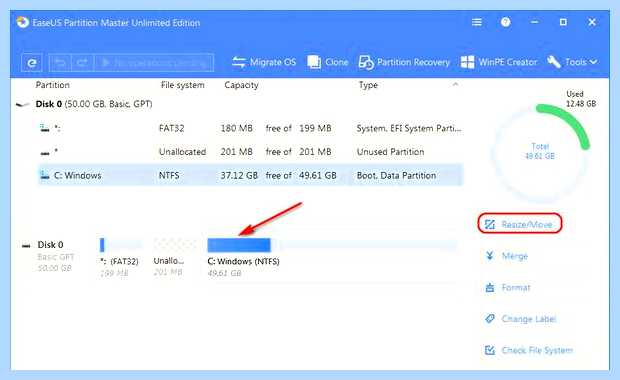Close the Partition Master window
Viewport: 620px width, 380px height.
click(x=592, y=22)
